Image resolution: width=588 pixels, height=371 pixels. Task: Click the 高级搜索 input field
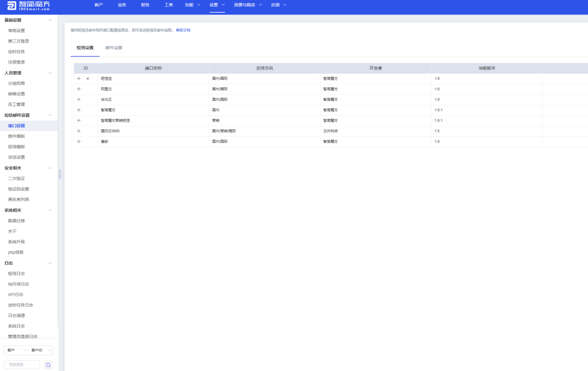(x=22, y=365)
